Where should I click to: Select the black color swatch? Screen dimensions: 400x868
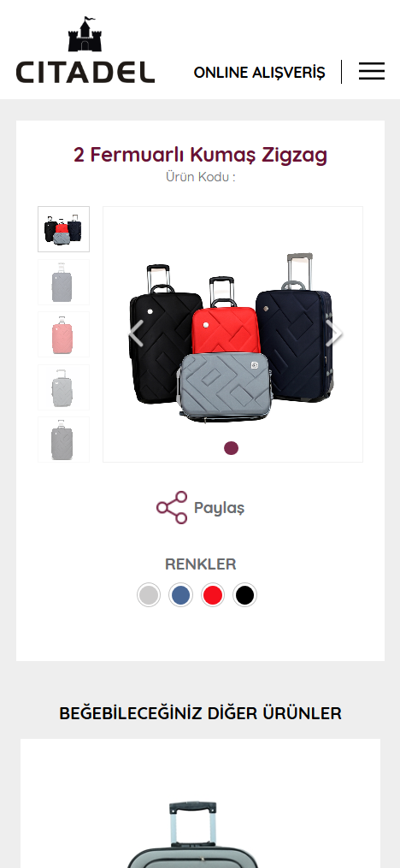pyautogui.click(x=244, y=595)
